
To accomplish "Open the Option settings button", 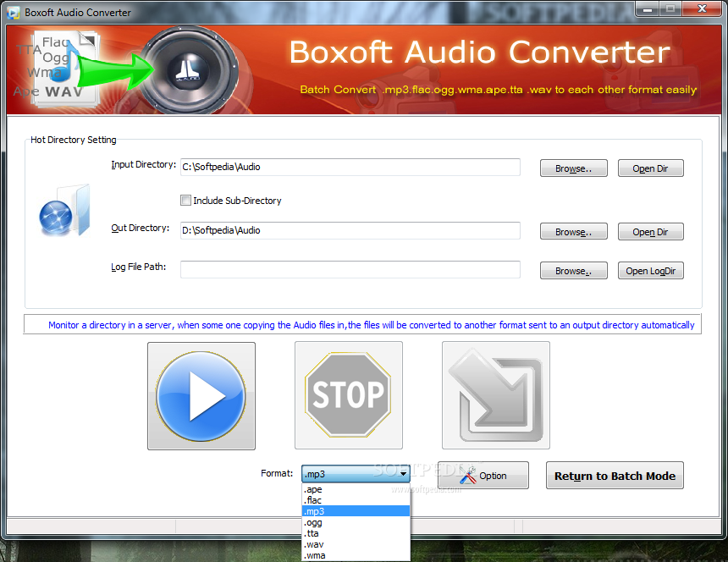I will [x=483, y=475].
